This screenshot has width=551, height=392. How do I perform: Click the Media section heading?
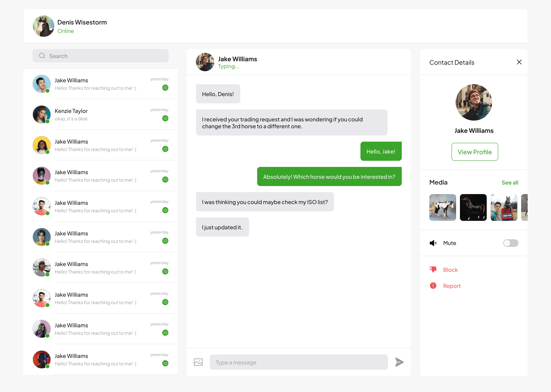(438, 182)
